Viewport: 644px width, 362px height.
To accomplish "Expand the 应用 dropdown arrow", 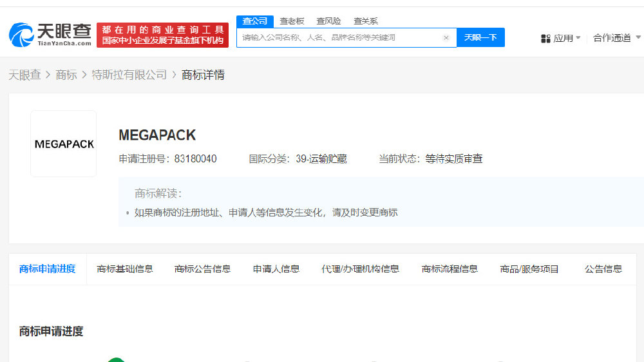I will (578, 38).
